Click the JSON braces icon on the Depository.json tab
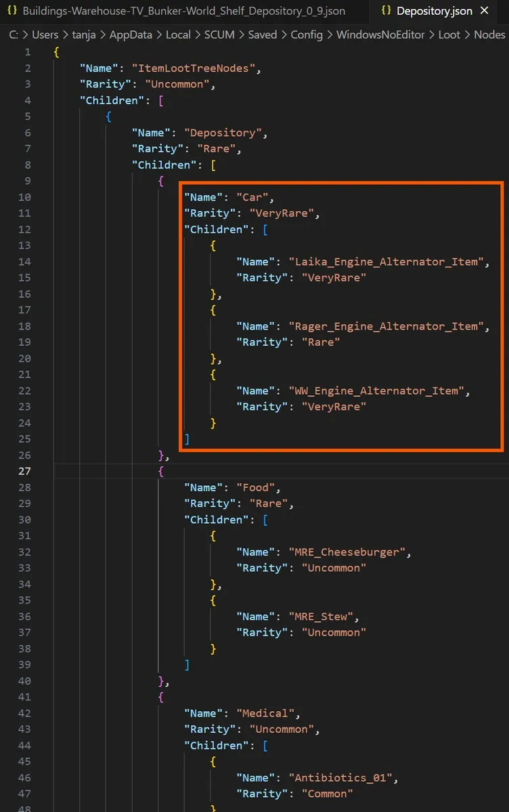509x812 pixels. click(x=386, y=11)
